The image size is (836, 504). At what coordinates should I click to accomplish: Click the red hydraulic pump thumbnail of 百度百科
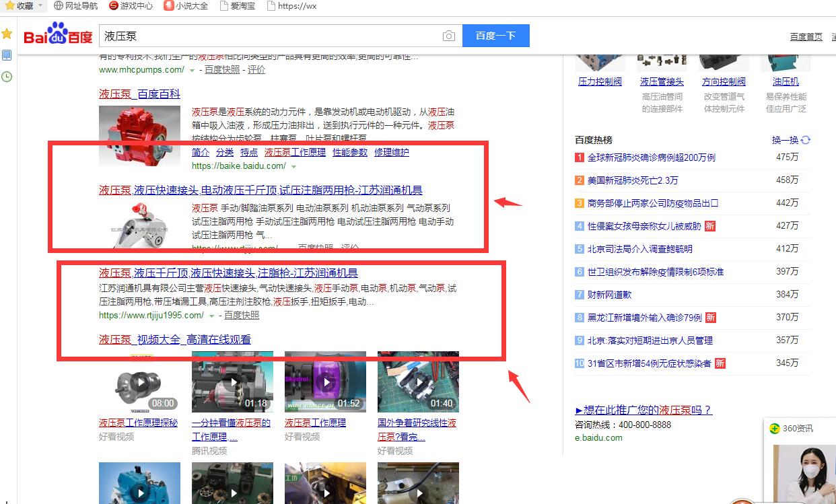coord(139,135)
